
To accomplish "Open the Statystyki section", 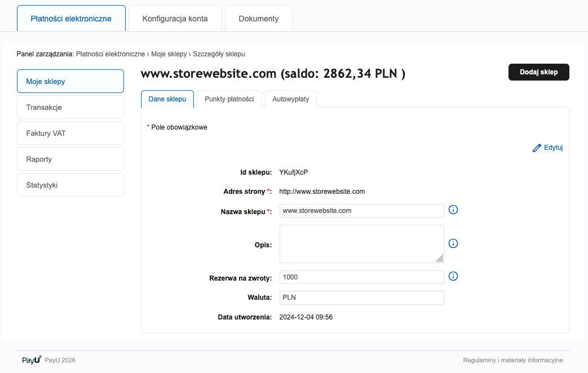I will [70, 185].
